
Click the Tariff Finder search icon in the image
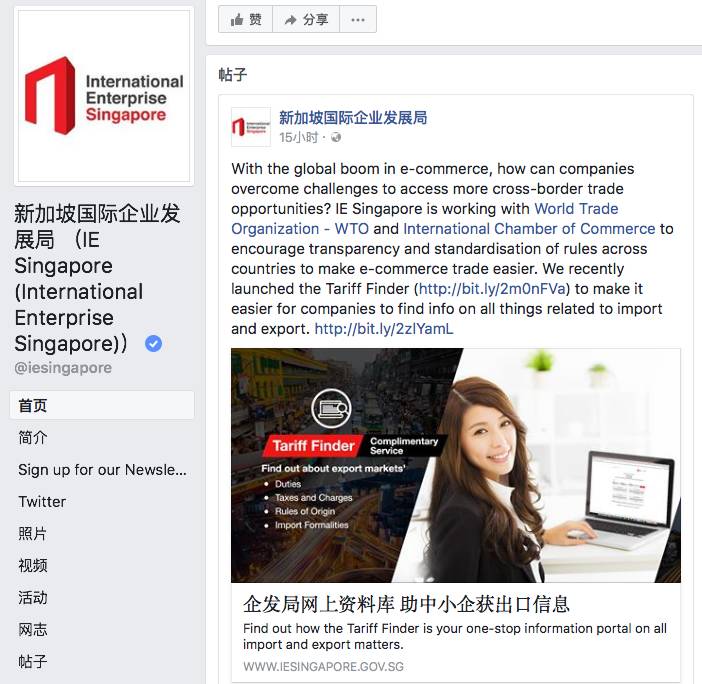[331, 408]
